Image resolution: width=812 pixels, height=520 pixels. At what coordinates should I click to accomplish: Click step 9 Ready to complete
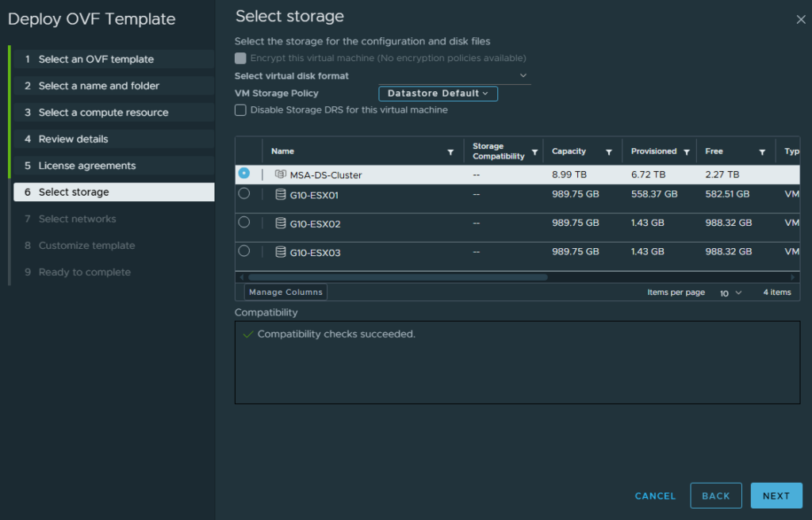pos(114,272)
